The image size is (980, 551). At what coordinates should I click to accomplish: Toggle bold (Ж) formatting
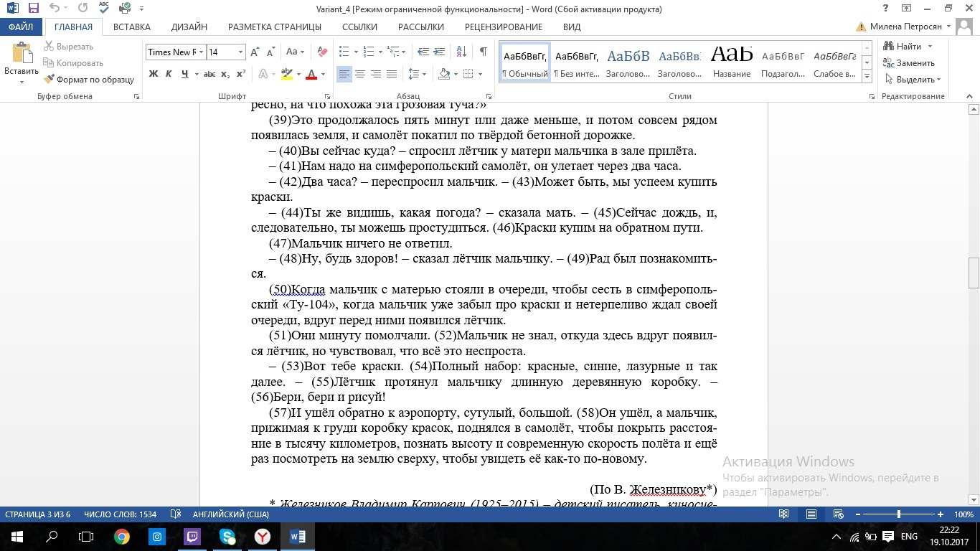pos(154,74)
